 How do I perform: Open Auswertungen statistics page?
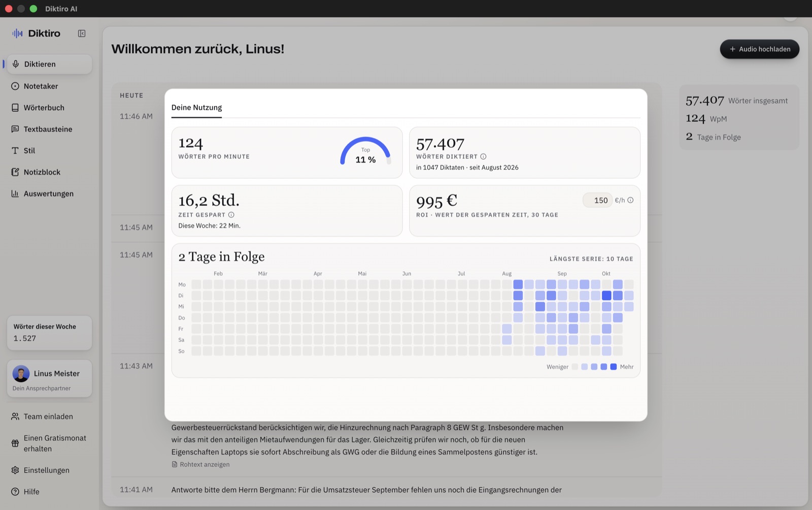49,194
